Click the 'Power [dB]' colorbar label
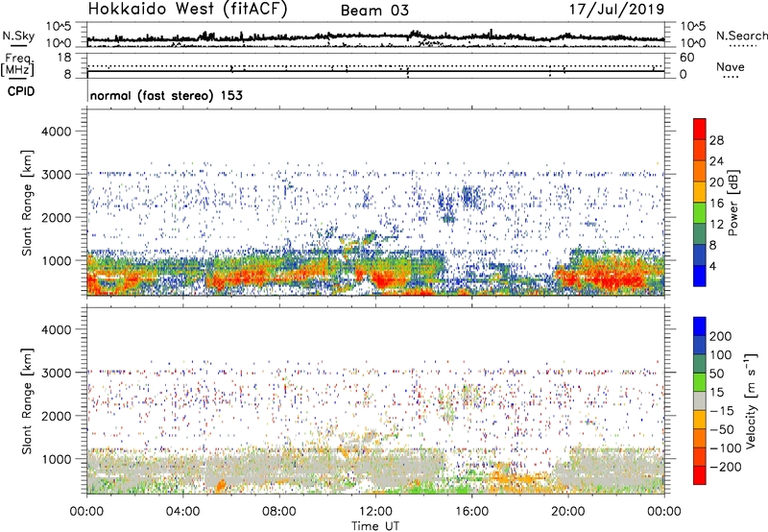 point(732,203)
